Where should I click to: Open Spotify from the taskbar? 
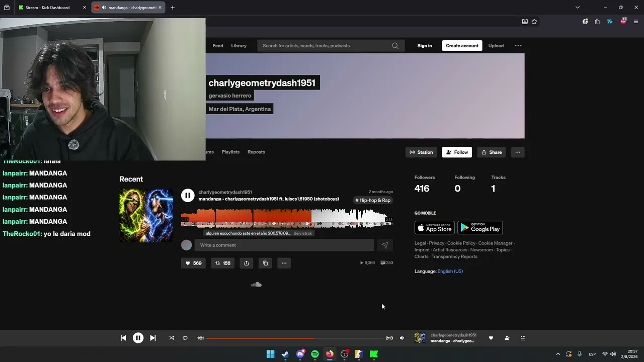pyautogui.click(x=315, y=354)
